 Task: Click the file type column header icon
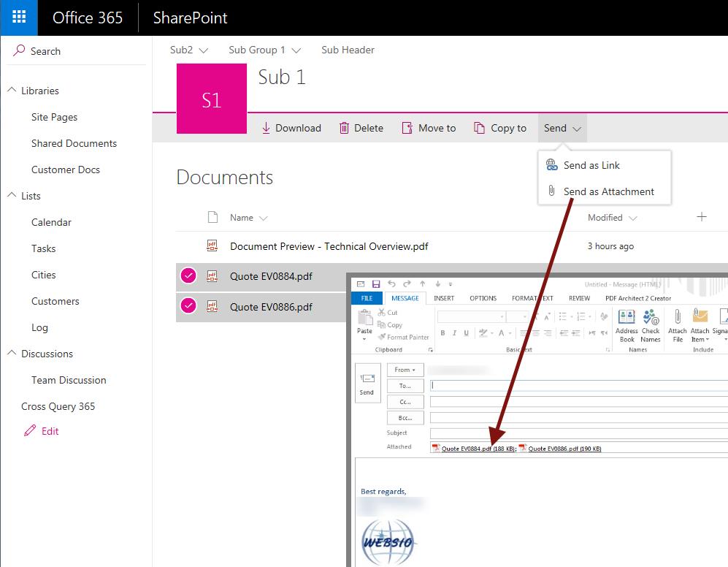tap(212, 217)
